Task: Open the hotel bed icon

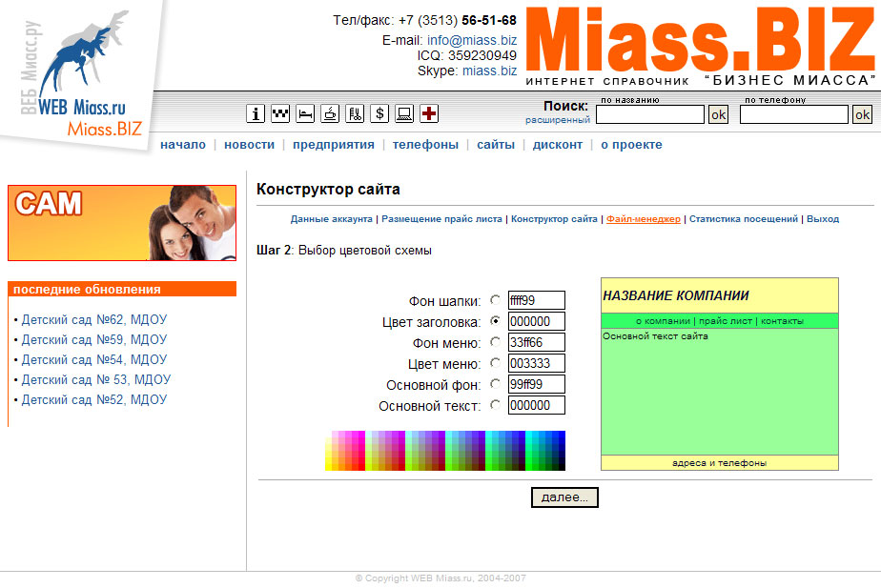Action: coord(305,113)
